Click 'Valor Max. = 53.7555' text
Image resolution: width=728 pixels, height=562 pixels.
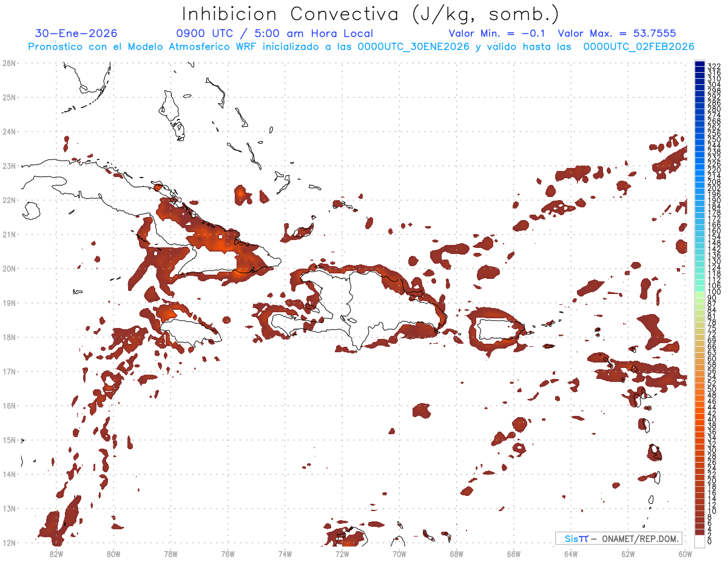pyautogui.click(x=617, y=33)
